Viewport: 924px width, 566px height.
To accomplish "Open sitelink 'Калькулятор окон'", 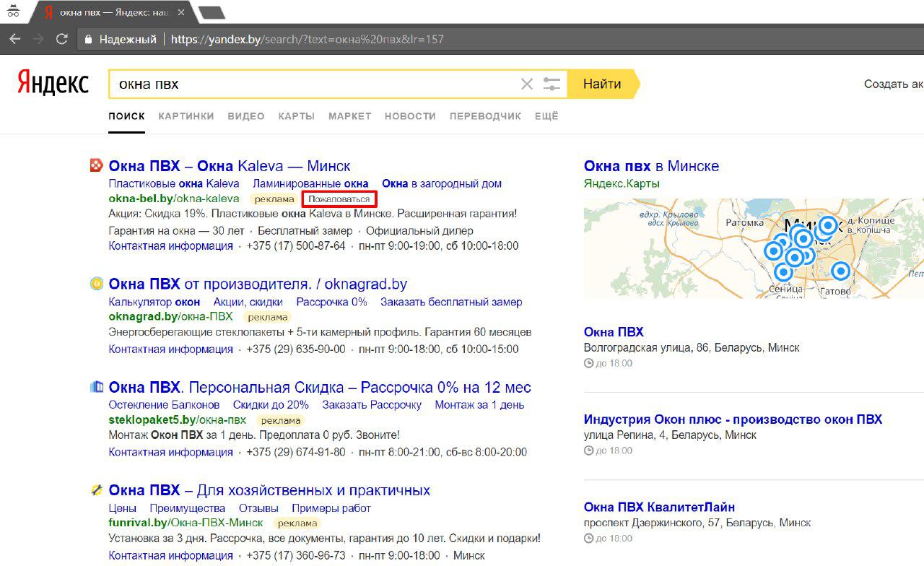I will coord(154,302).
